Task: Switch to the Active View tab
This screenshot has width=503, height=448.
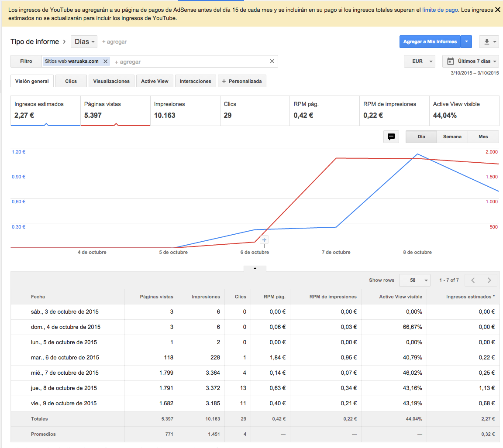Action: 155,81
